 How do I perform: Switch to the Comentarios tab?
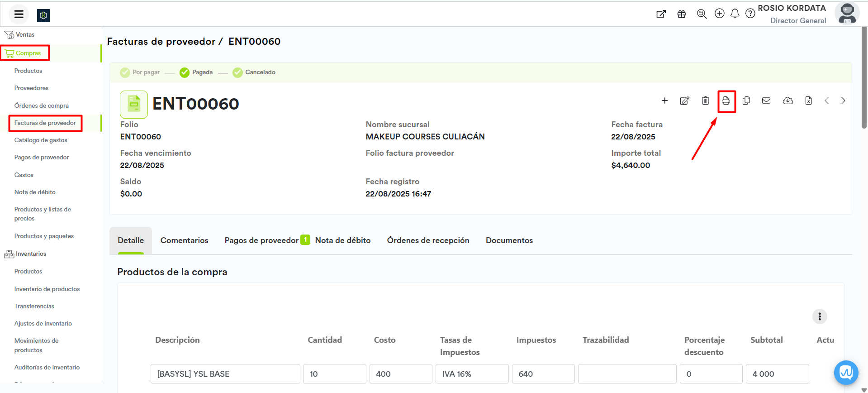click(x=184, y=240)
